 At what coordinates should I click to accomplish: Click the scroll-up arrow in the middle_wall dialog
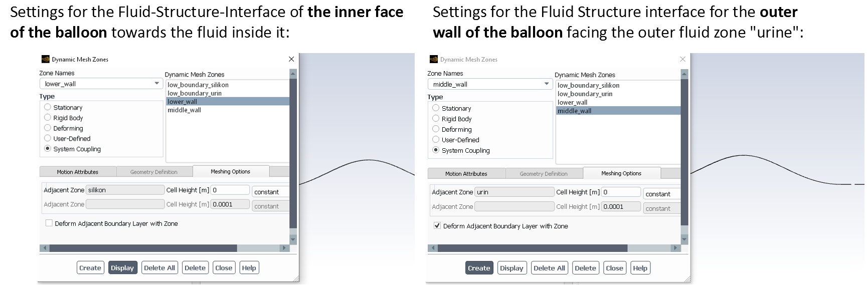[683, 75]
